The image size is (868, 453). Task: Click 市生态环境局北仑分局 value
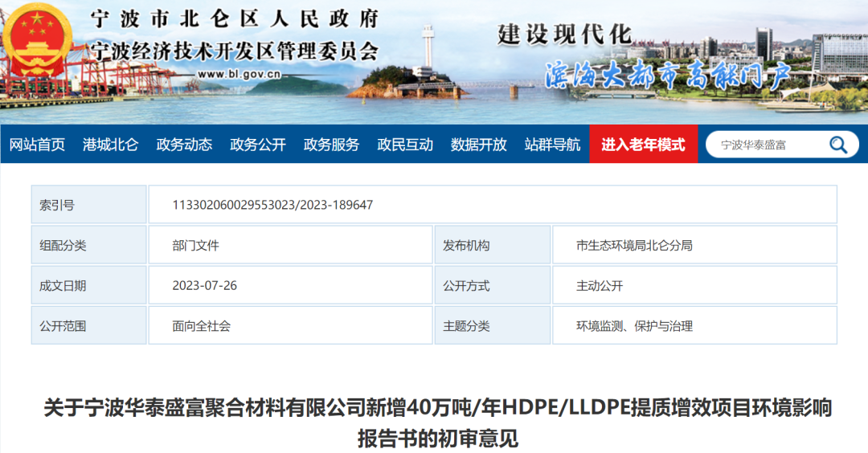(634, 245)
